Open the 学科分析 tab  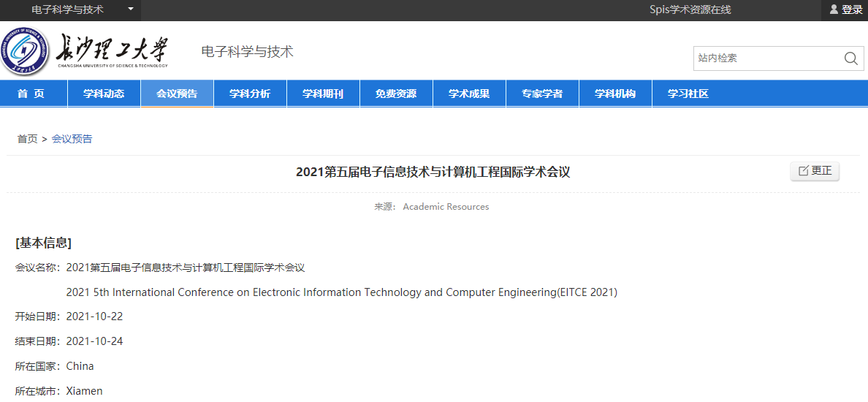250,94
